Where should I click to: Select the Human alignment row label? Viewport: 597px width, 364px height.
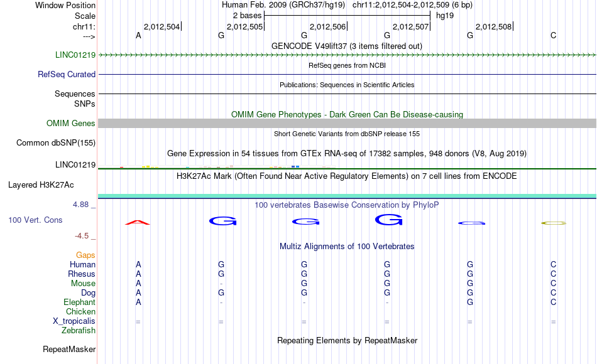click(82, 264)
